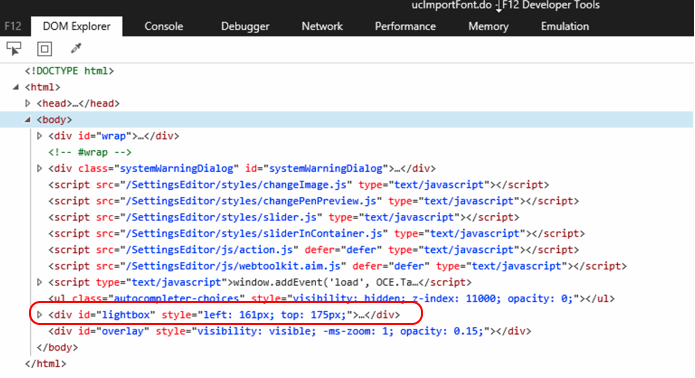Viewport: 695px width, 378px height.
Task: Switch to the DOM Explorer tab
Action: click(77, 26)
